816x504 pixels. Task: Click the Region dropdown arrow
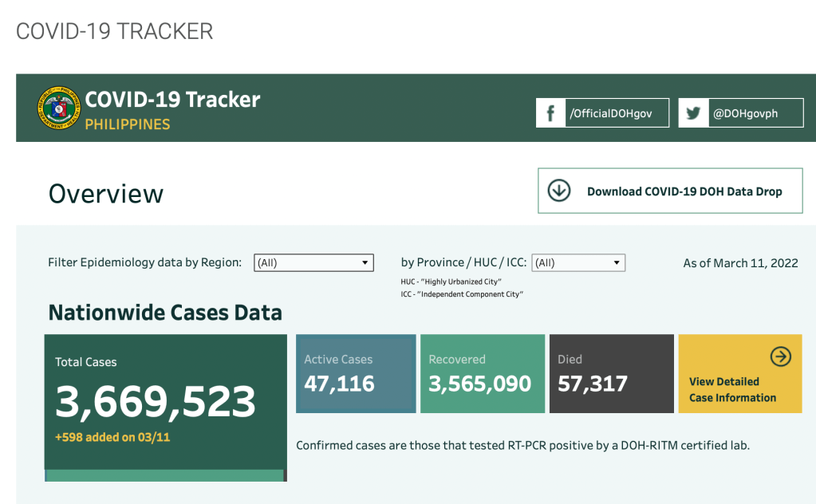[x=365, y=262]
